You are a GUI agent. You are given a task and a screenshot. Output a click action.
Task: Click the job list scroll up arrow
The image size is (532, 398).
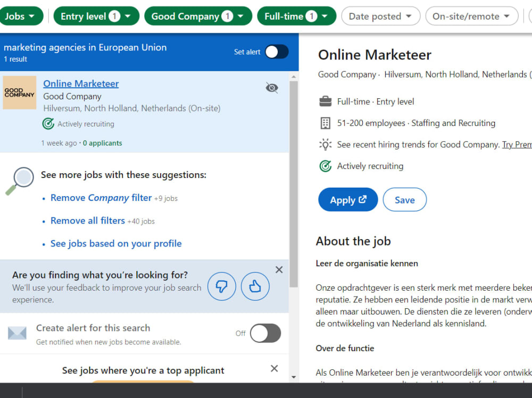coord(294,77)
